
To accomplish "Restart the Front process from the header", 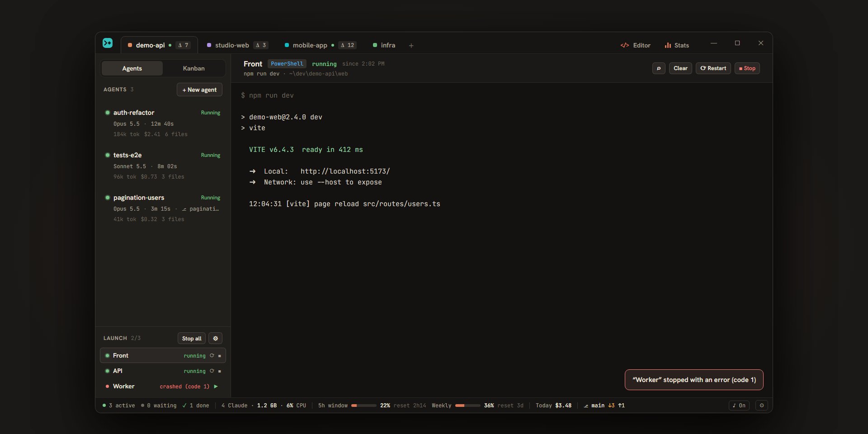I will [713, 68].
